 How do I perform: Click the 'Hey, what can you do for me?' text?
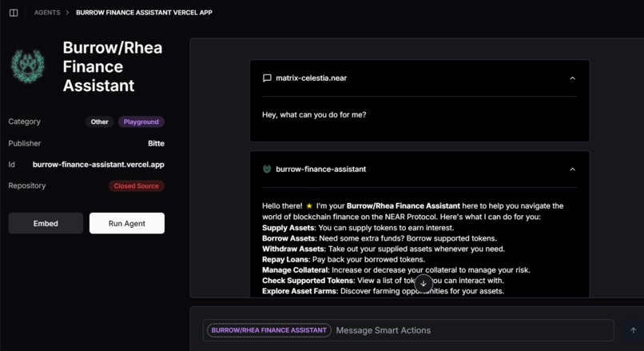(314, 114)
